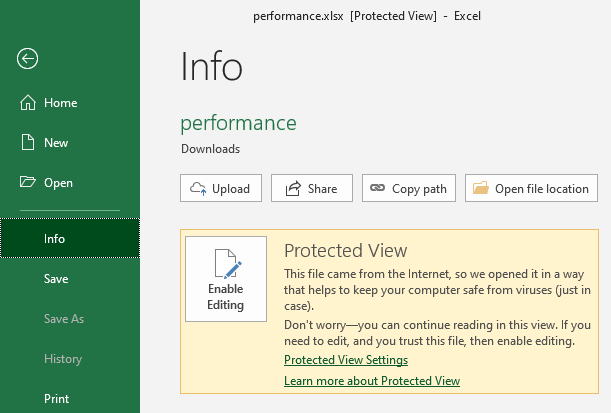
Task: Click the Upload button
Action: [221, 188]
